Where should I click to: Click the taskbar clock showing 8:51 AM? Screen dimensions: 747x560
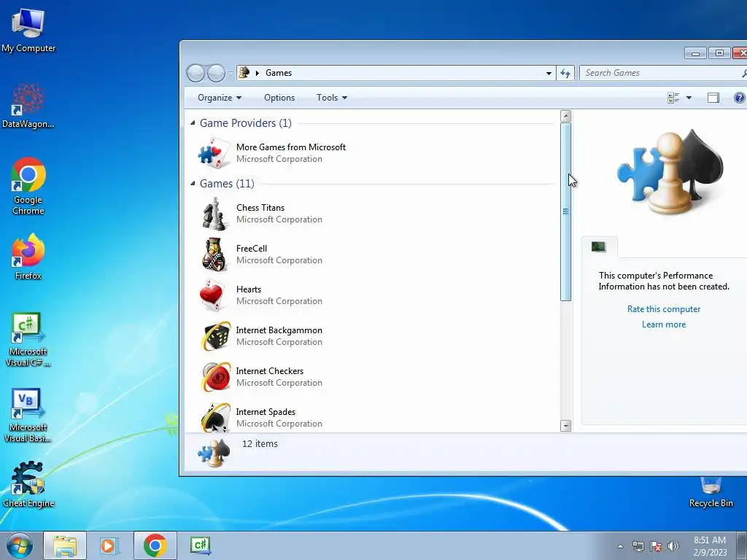click(x=710, y=546)
